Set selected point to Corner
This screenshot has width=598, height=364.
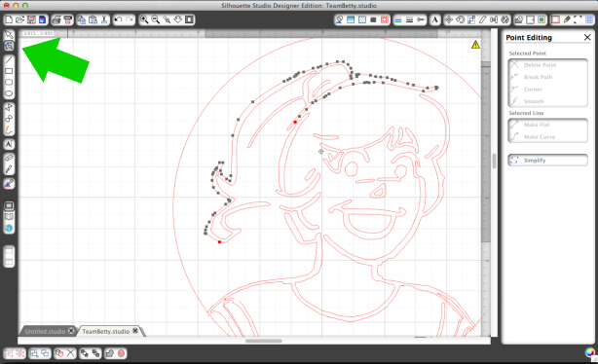click(547, 90)
